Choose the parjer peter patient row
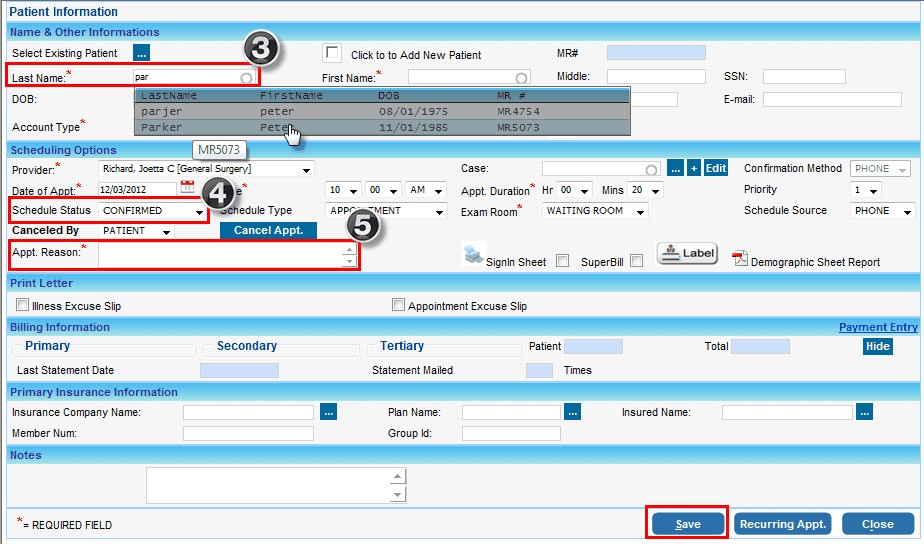 [x=380, y=112]
